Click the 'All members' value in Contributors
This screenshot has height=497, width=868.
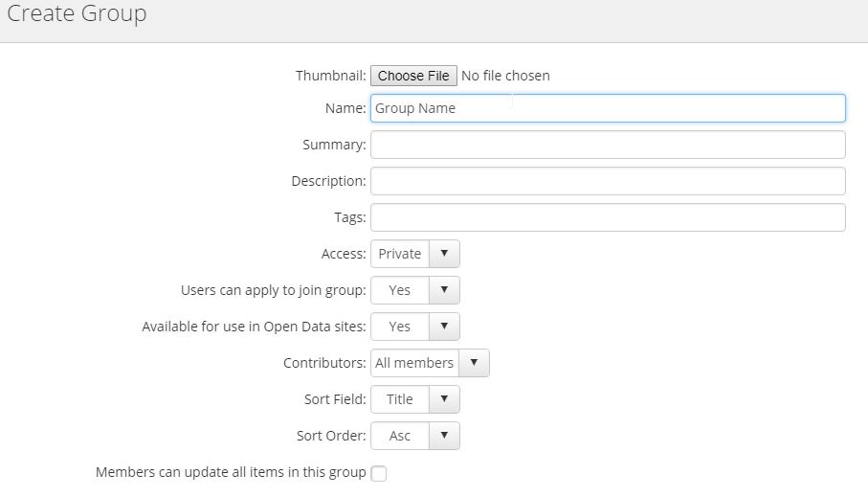tap(414, 363)
